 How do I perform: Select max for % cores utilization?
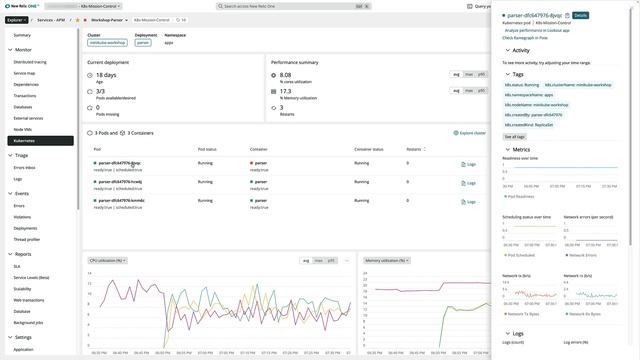[469, 74]
